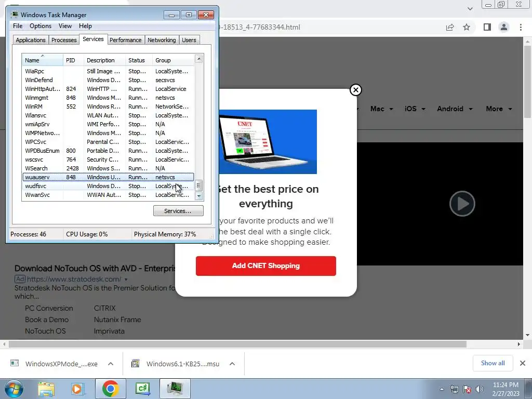Select the wscsvc service row
Screen dimensions: 532x399
pos(108,159)
